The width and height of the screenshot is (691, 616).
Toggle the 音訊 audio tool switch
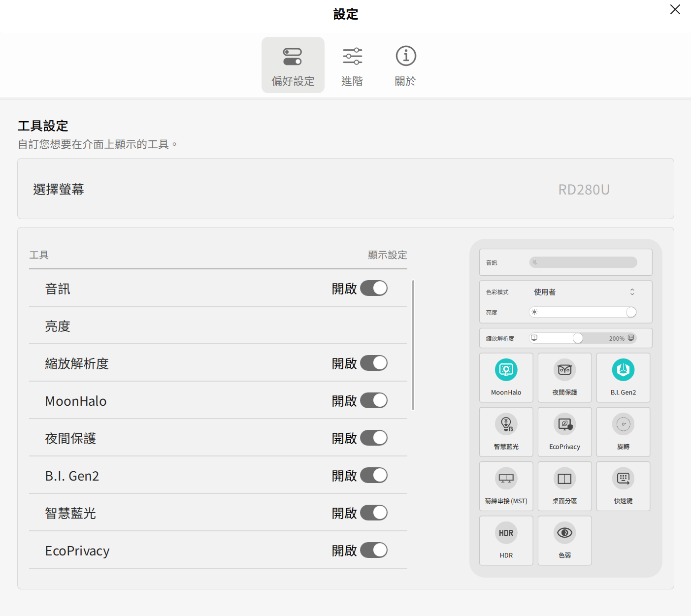tap(374, 288)
